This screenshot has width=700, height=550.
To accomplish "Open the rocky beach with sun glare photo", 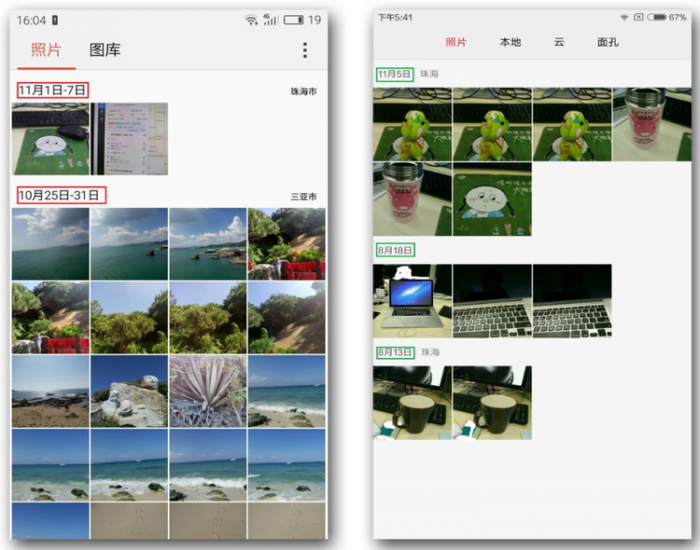I will tap(50, 391).
